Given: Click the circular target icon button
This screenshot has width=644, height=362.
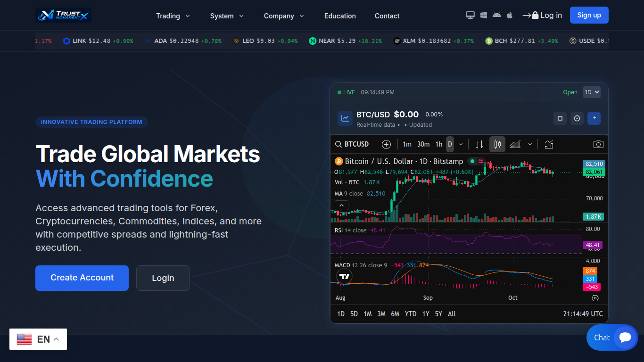Looking at the screenshot, I should tap(577, 118).
